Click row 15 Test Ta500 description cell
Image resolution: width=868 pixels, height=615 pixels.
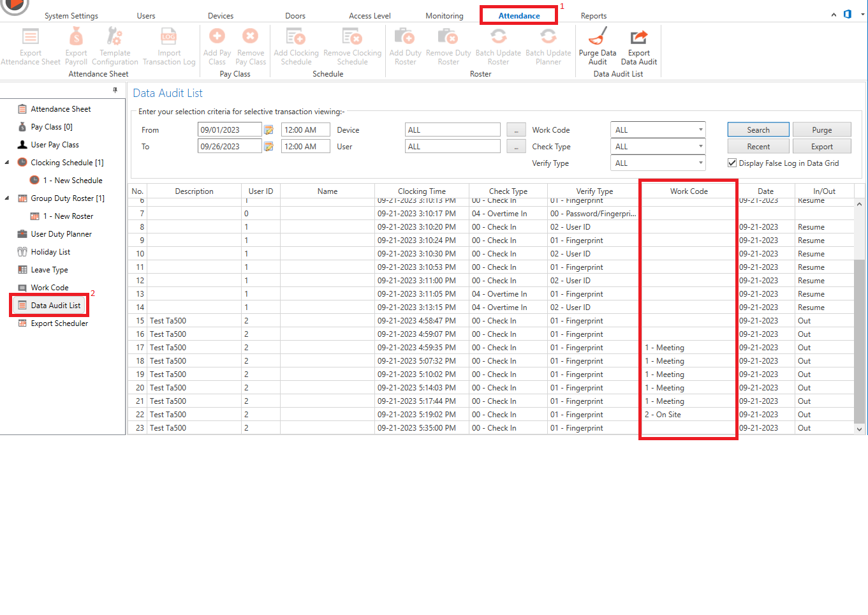(x=195, y=321)
